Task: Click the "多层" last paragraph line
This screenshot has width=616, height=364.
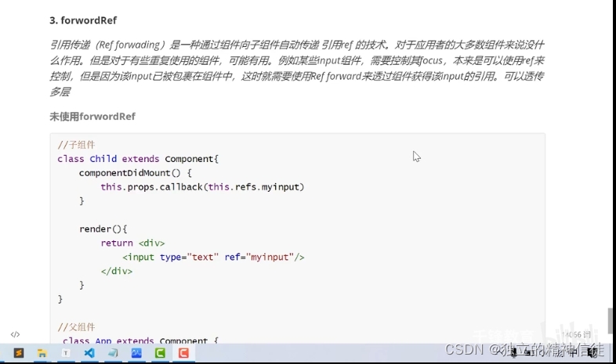Action: 60,92
